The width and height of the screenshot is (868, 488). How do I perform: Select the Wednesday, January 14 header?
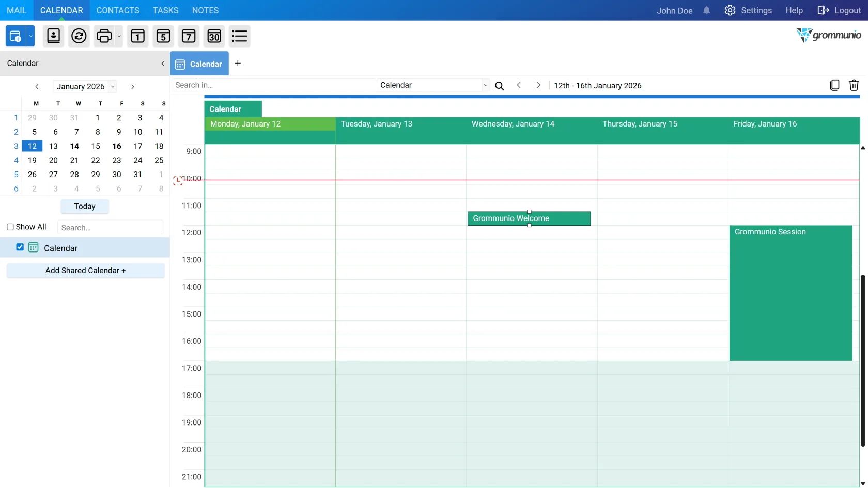(532, 124)
